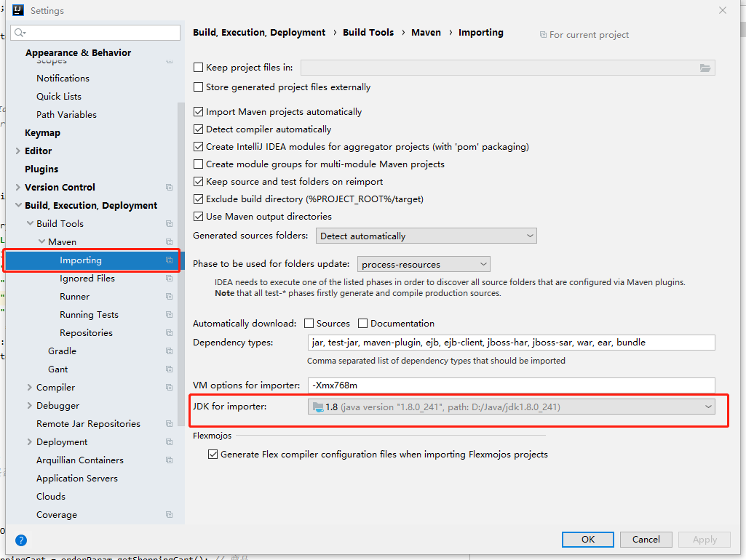746x560 pixels.
Task: Click the IntelliJ logo in Settings title bar
Action: pos(18,10)
